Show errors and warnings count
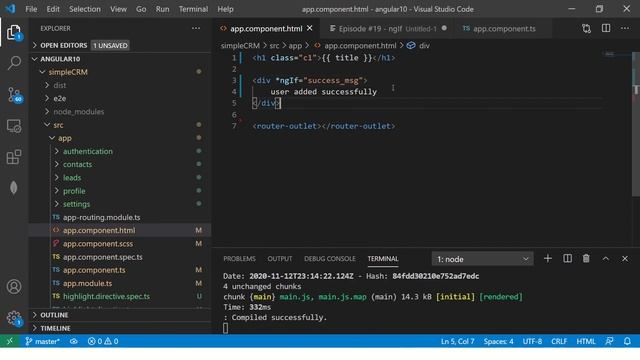Image resolution: width=640 pixels, height=360 pixels. click(x=103, y=341)
